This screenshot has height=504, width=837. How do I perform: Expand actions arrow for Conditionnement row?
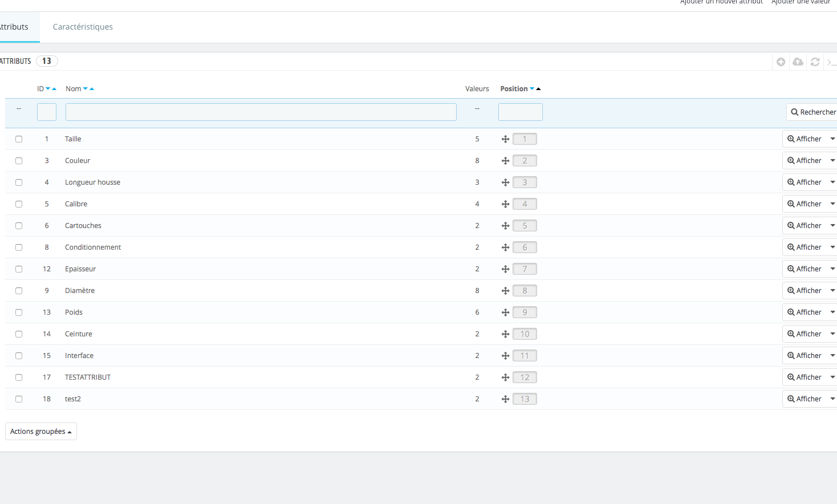point(832,247)
